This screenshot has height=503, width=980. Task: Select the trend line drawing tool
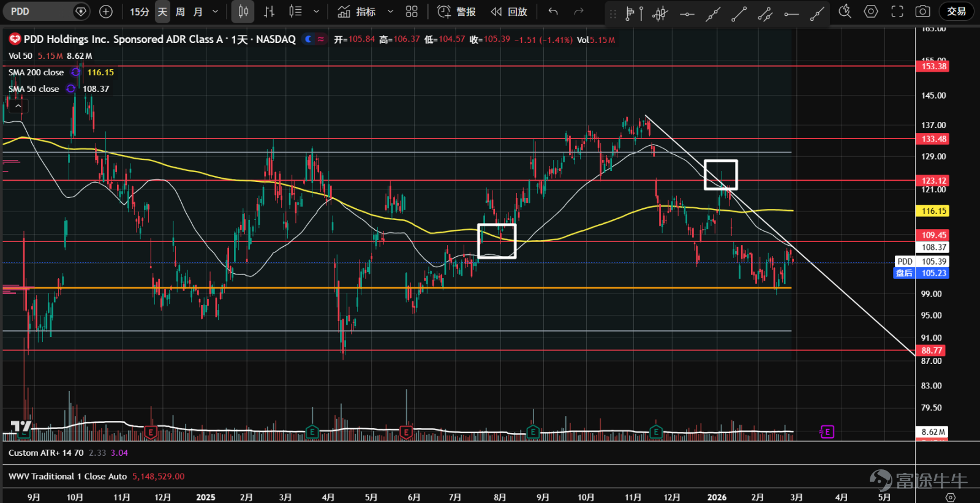tap(739, 13)
